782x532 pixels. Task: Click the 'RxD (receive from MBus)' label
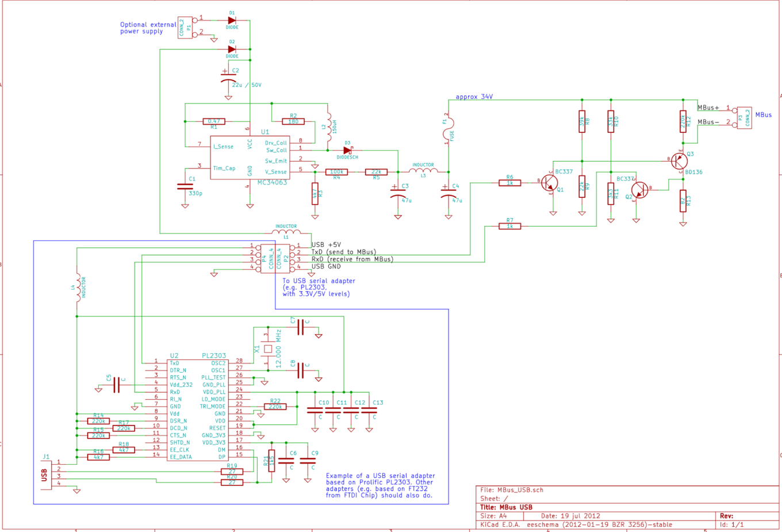click(352, 259)
